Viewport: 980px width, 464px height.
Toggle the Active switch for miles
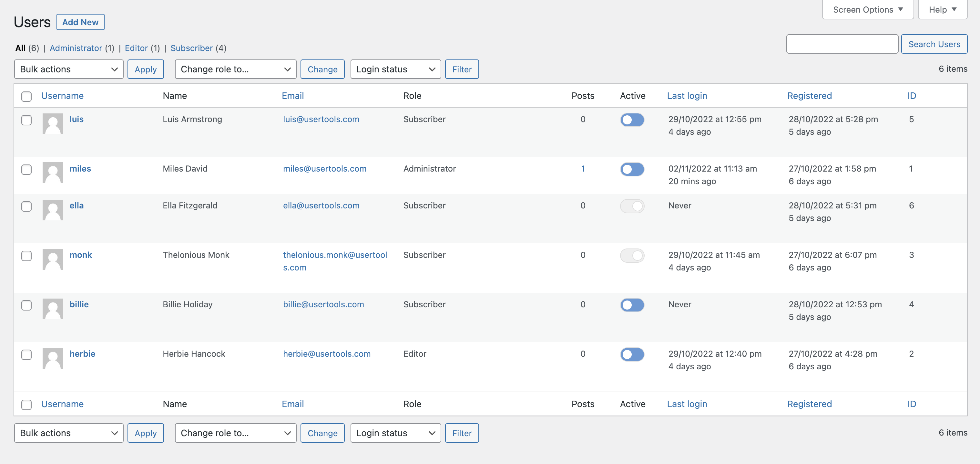(632, 169)
